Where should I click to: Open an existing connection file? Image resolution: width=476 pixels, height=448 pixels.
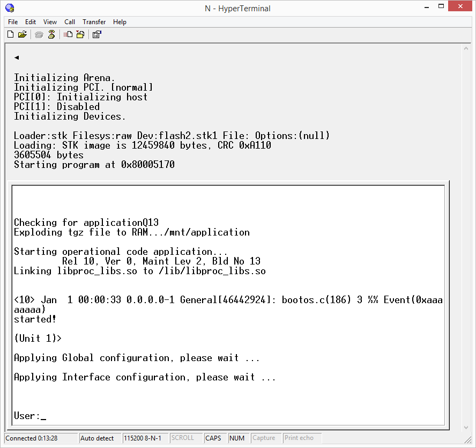tap(23, 34)
